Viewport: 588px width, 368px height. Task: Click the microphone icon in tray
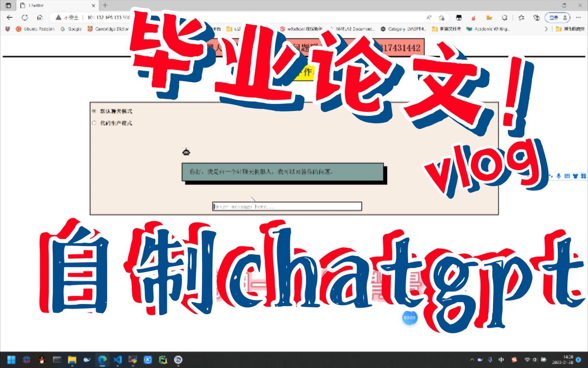coord(490,360)
